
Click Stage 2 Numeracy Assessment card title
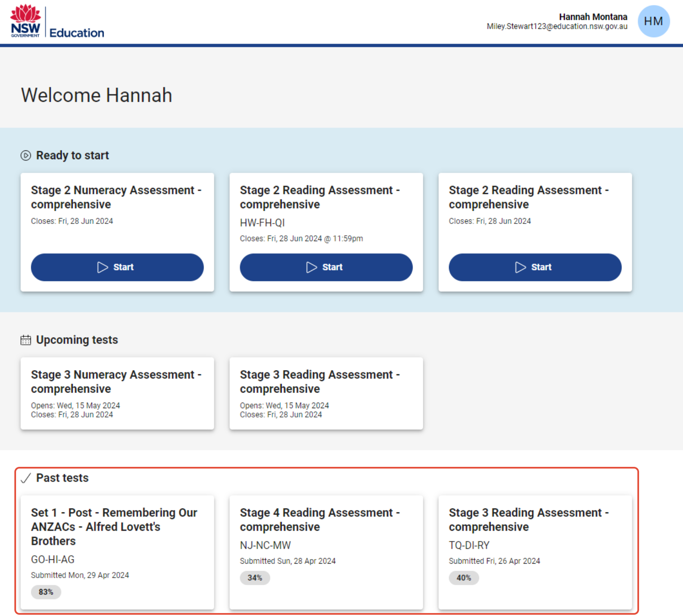tap(116, 197)
